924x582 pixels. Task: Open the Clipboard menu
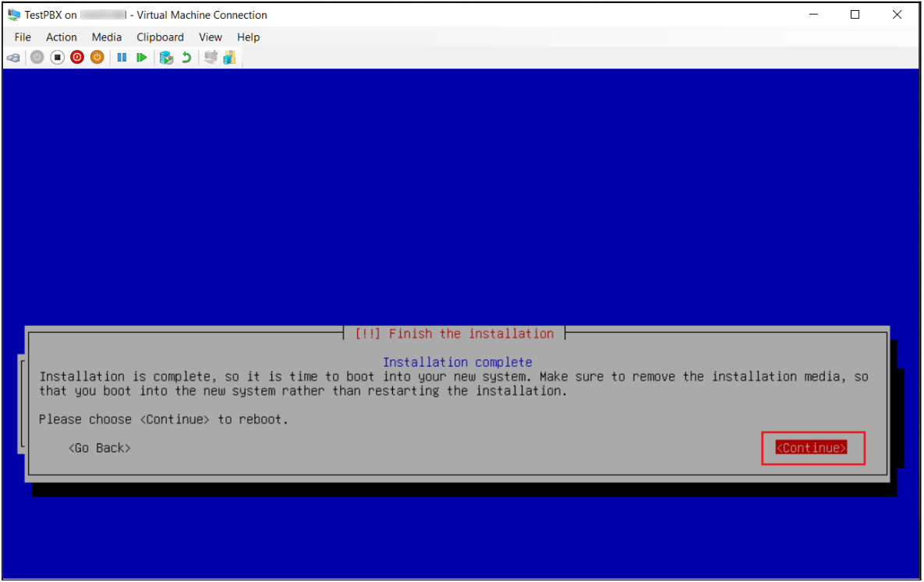pyautogui.click(x=160, y=37)
